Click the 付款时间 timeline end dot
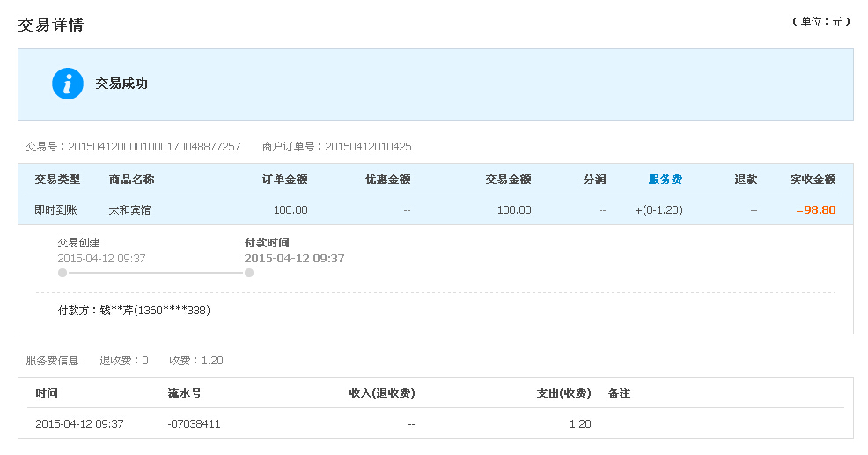 tap(249, 273)
